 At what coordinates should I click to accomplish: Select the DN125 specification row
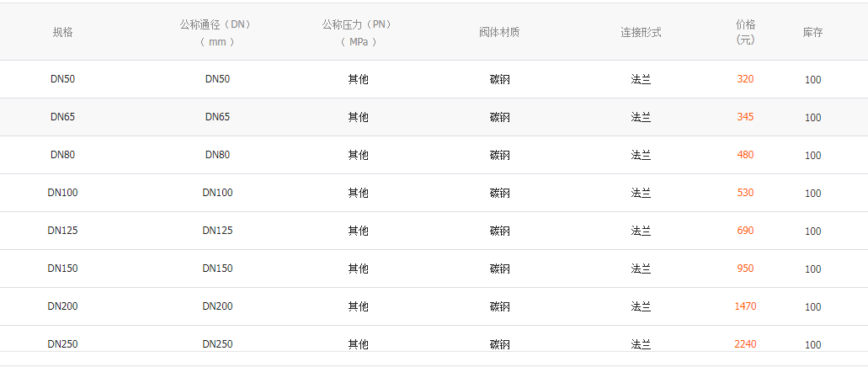(x=62, y=231)
